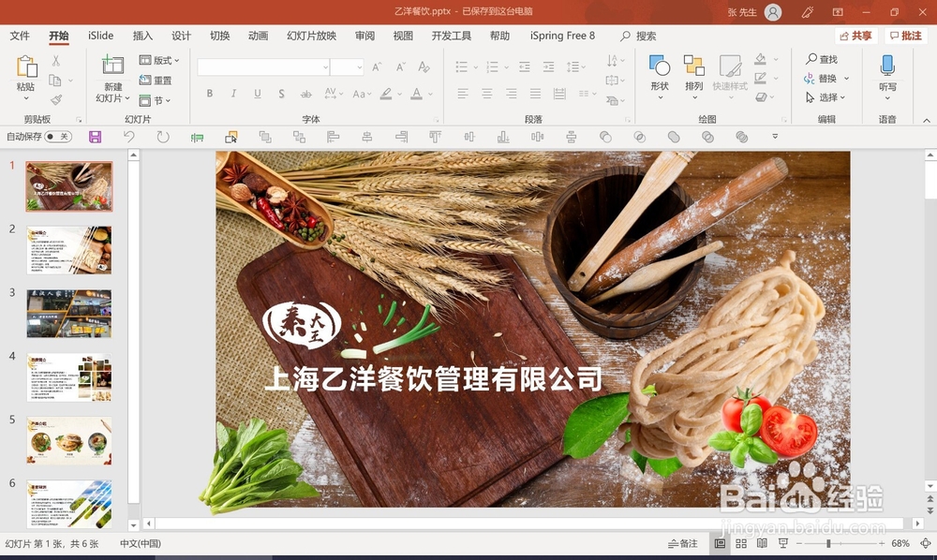Switch to the Design (设计) tab

[x=181, y=36]
